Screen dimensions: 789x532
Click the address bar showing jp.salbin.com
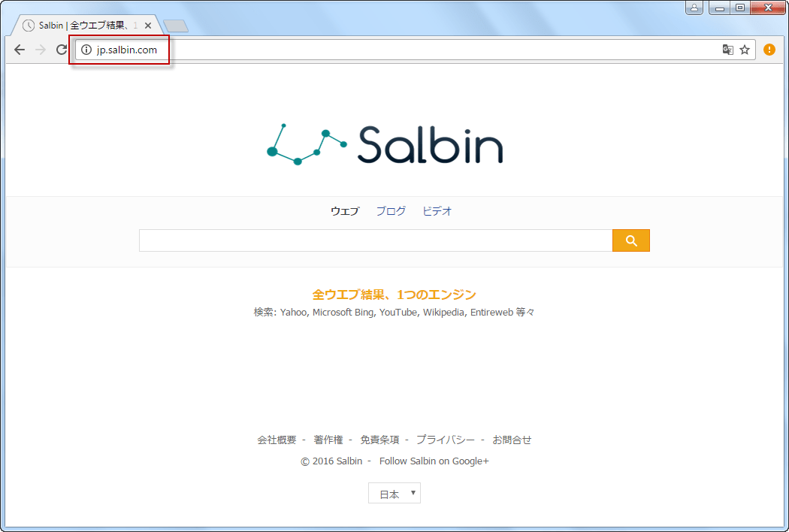tap(415, 50)
